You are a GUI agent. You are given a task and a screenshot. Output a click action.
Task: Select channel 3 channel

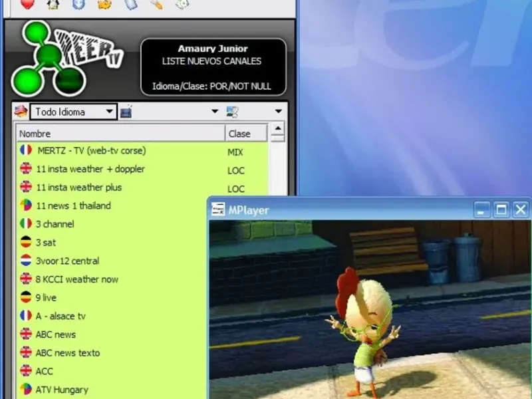pyautogui.click(x=55, y=224)
